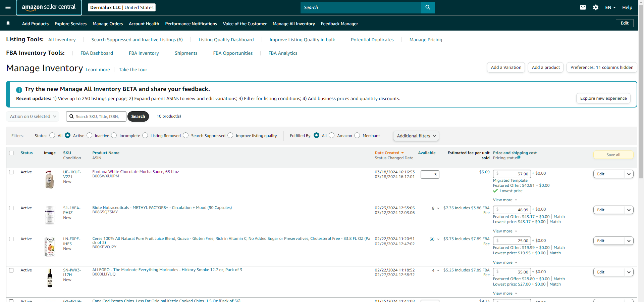
Task: Click Explore new experience button
Action: [603, 98]
